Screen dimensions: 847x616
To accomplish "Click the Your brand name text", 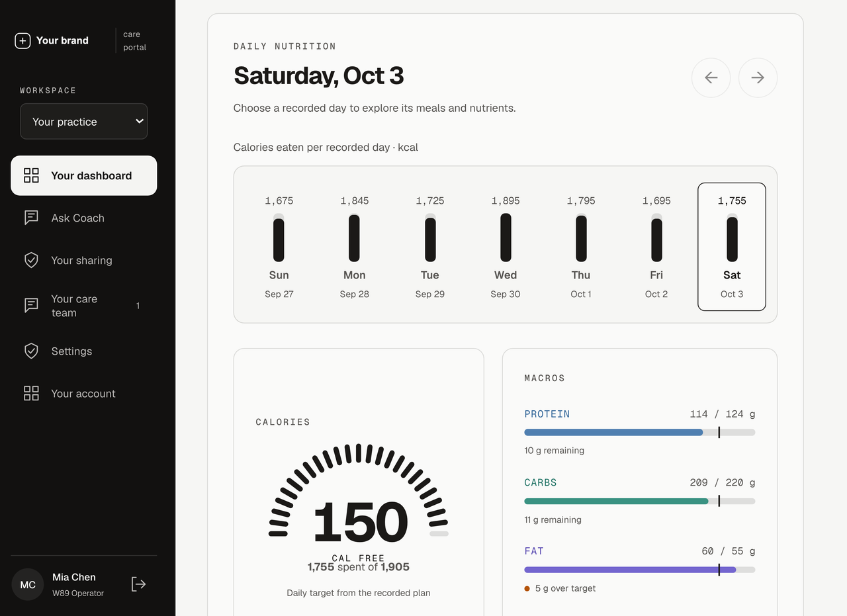I will coord(62,40).
